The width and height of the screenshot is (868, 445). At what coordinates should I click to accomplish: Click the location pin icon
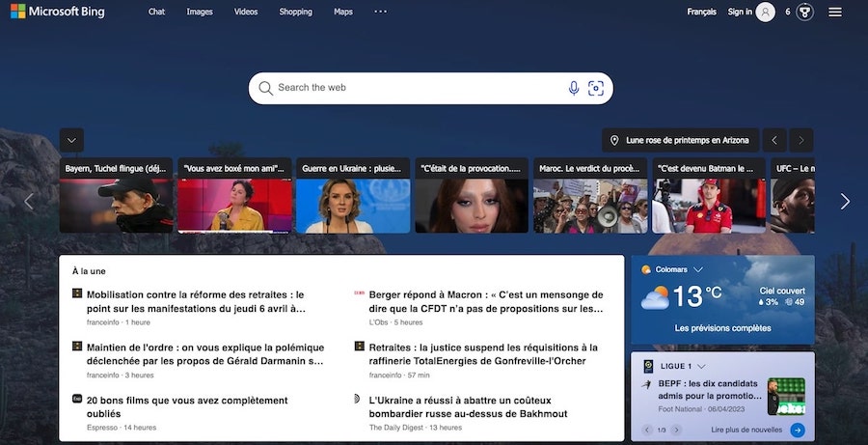click(614, 140)
